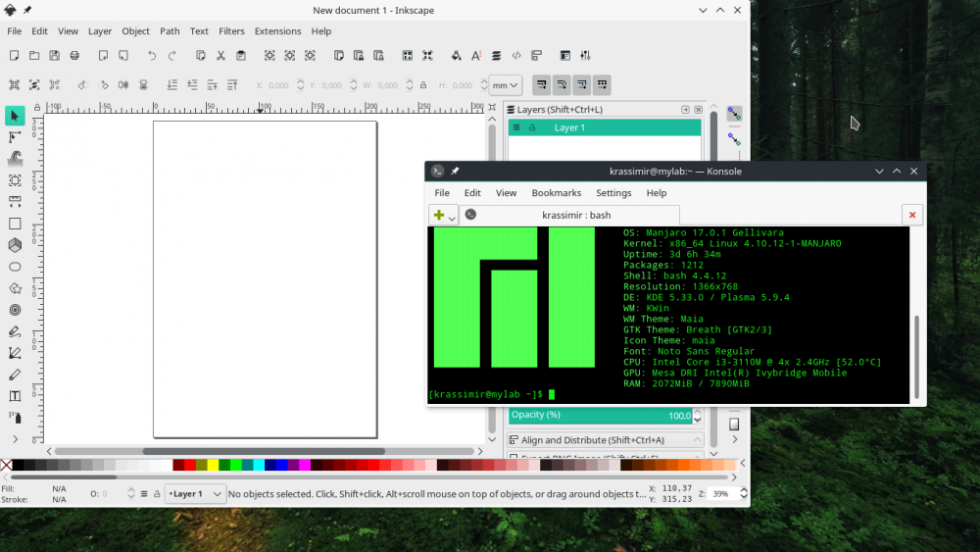980x552 pixels.
Task: Increase the zoom percentage stepper
Action: (x=743, y=490)
